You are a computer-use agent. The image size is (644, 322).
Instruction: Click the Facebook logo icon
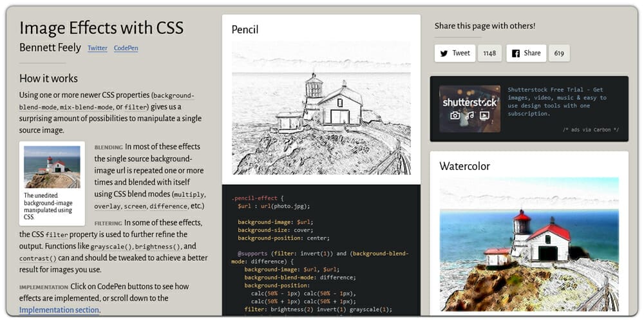pyautogui.click(x=516, y=53)
